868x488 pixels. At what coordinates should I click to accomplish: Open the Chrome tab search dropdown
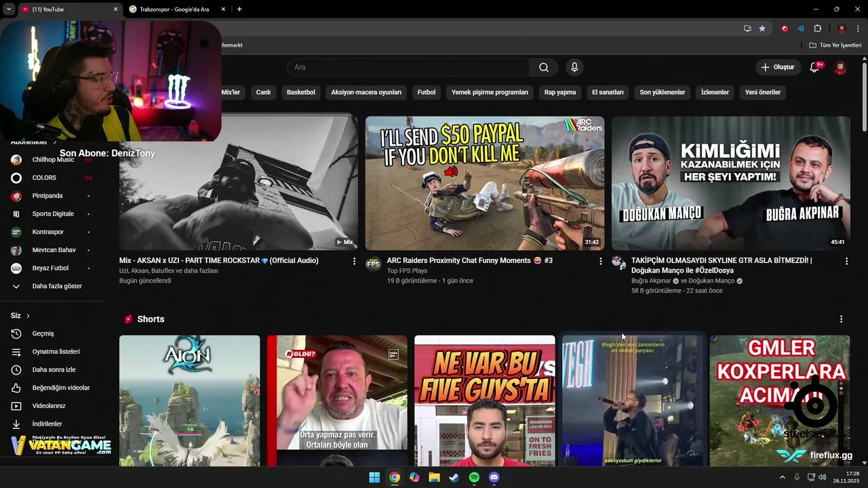pyautogui.click(x=9, y=9)
